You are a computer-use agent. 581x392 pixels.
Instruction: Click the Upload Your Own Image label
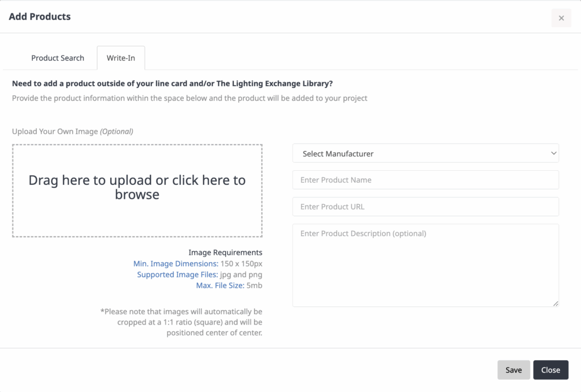click(72, 131)
